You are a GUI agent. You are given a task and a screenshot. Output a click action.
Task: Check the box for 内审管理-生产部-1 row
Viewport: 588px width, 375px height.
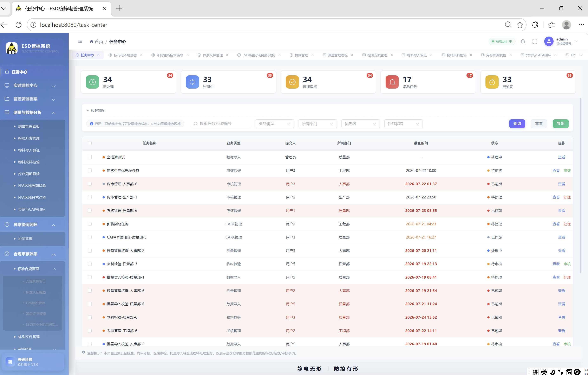click(x=90, y=197)
